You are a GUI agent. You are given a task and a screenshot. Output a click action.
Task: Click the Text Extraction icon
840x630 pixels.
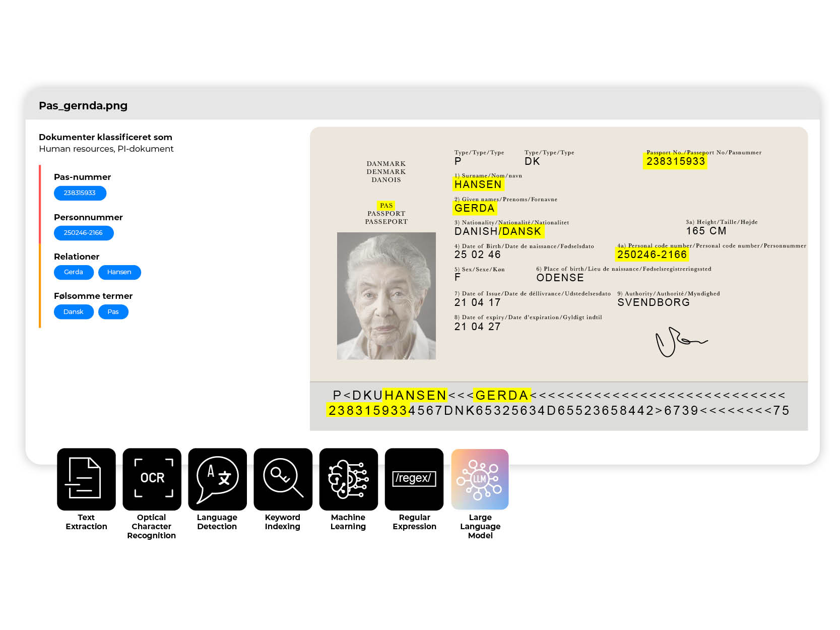[x=86, y=479]
